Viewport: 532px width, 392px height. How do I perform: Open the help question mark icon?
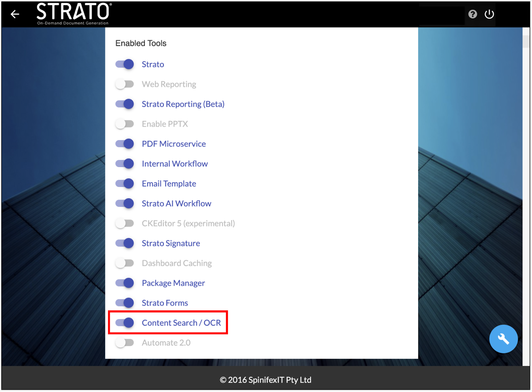pos(472,14)
